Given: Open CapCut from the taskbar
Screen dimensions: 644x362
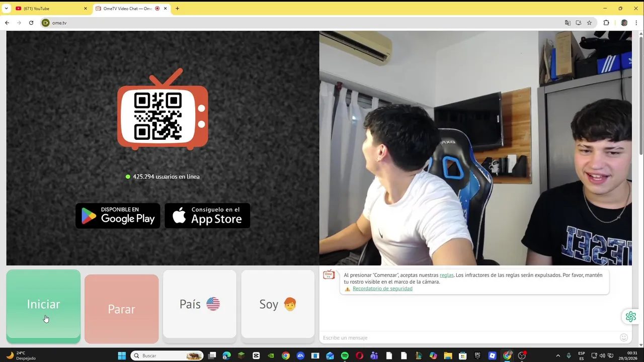Looking at the screenshot, I should click(x=256, y=355).
